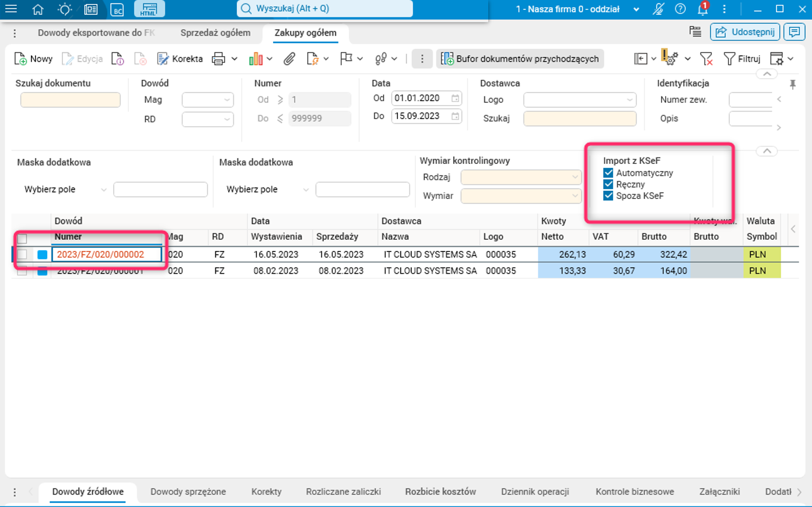Go to the Home screen icon

tap(38, 9)
